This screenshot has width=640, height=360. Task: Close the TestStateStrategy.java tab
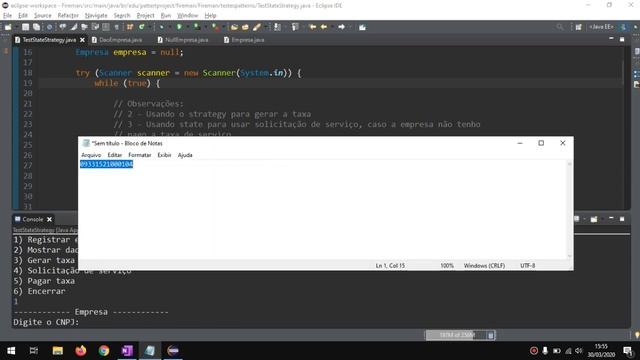point(82,40)
